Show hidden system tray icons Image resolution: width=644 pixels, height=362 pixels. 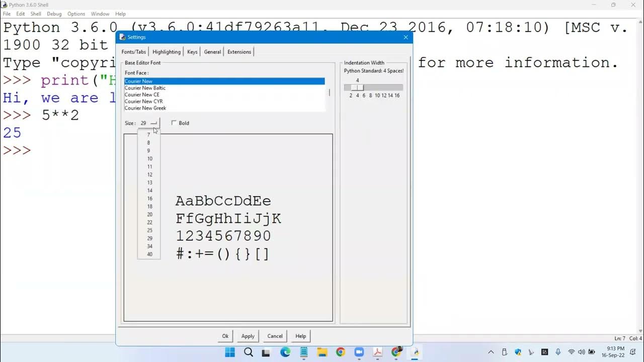pyautogui.click(x=491, y=352)
